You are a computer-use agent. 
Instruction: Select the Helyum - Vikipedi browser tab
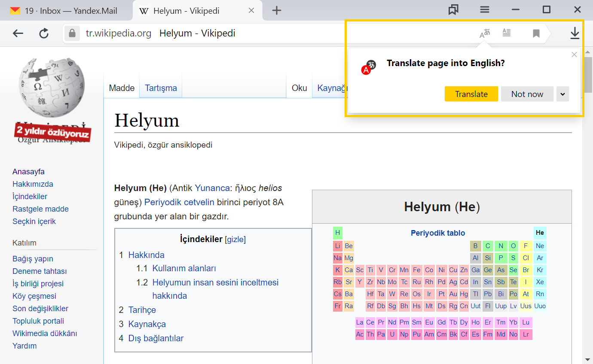tap(197, 11)
